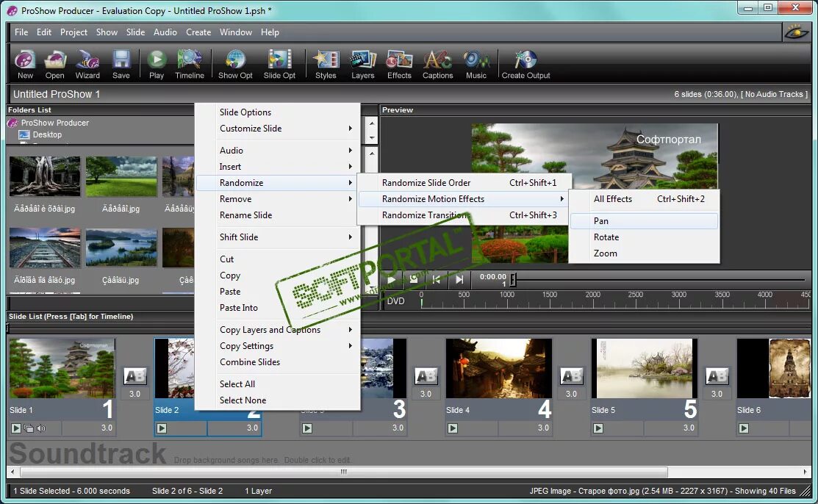This screenshot has height=504, width=818.
Task: Select Pan motion effect
Action: tap(645, 220)
